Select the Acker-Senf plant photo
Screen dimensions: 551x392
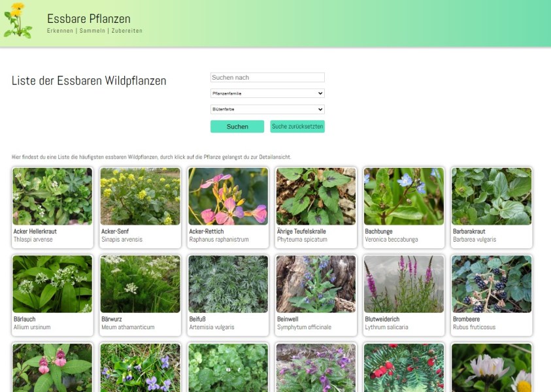(x=140, y=197)
